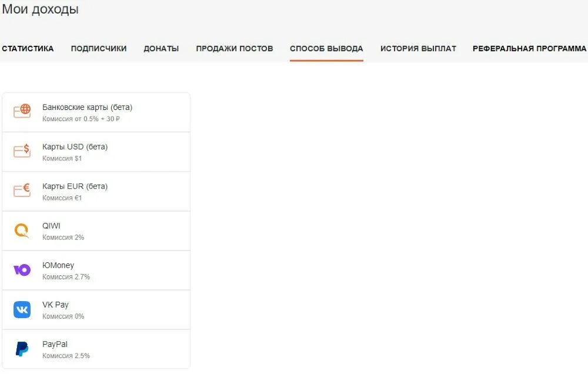Select the Способ вывода tab
Image resolution: width=588 pixels, height=374 pixels.
pyautogui.click(x=326, y=48)
